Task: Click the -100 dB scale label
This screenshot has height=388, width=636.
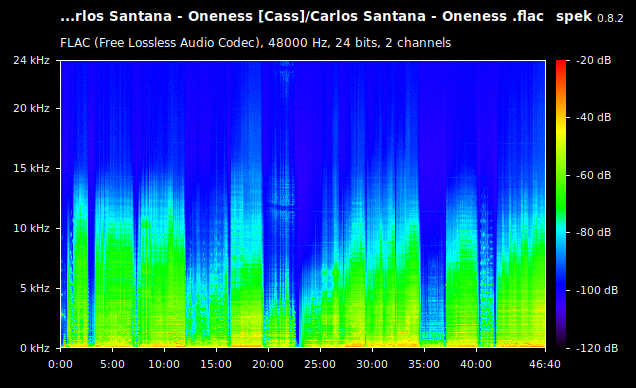Action: (597, 290)
